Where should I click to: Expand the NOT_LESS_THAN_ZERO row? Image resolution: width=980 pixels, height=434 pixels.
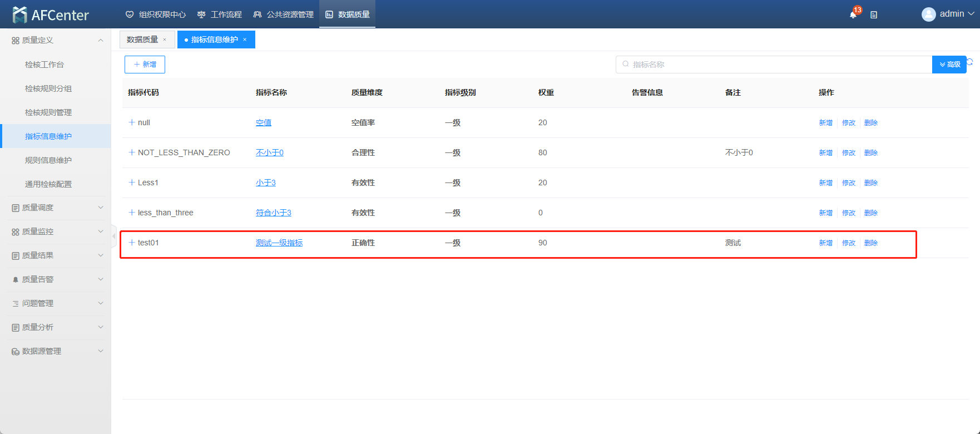click(x=132, y=152)
